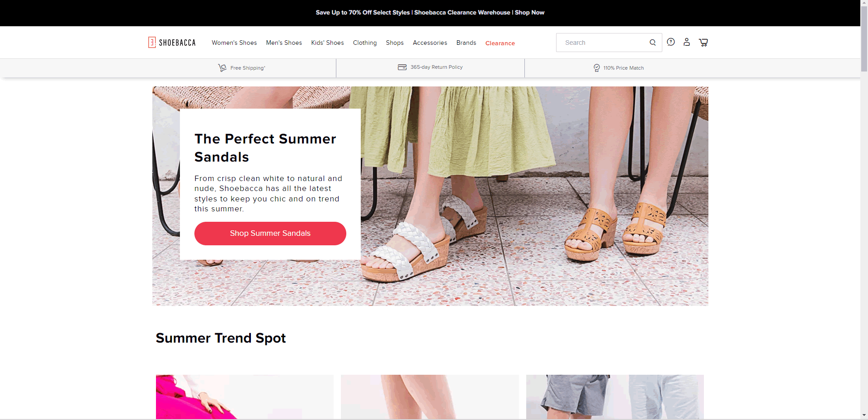Viewport: 868px width, 420px height.
Task: Click the return policy card icon
Action: point(402,67)
